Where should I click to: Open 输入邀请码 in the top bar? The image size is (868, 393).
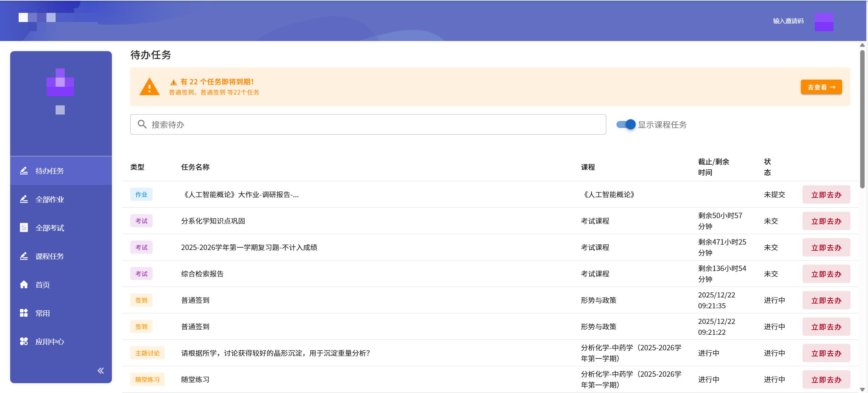click(x=788, y=21)
